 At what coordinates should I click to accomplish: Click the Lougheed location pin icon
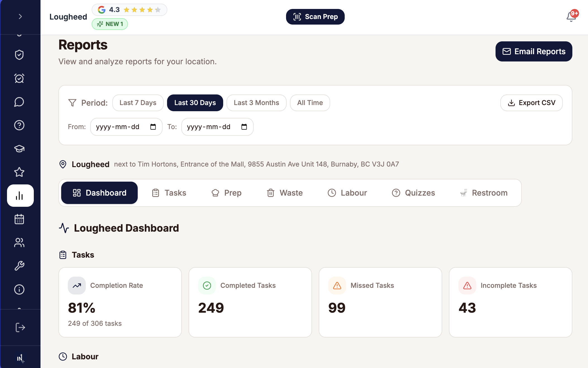63,164
